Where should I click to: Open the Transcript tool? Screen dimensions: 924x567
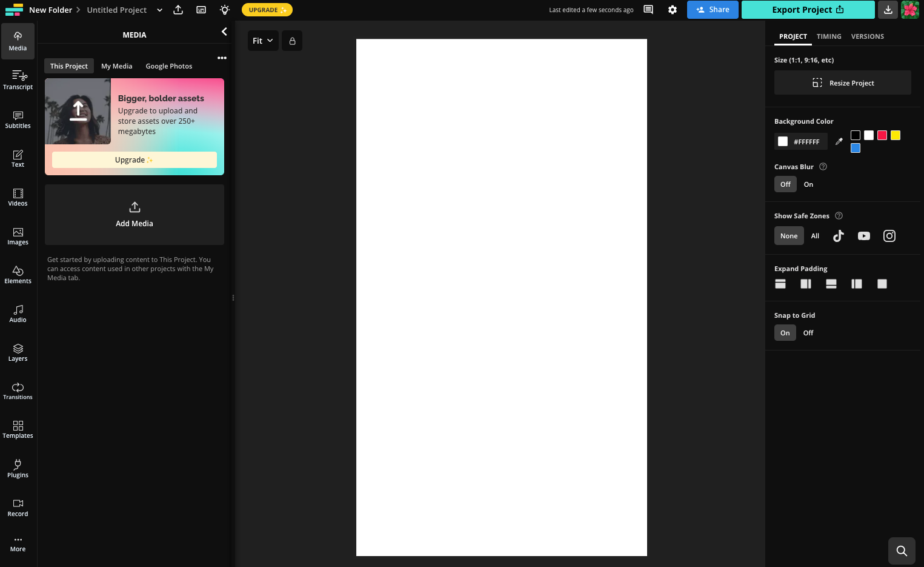coord(18,80)
